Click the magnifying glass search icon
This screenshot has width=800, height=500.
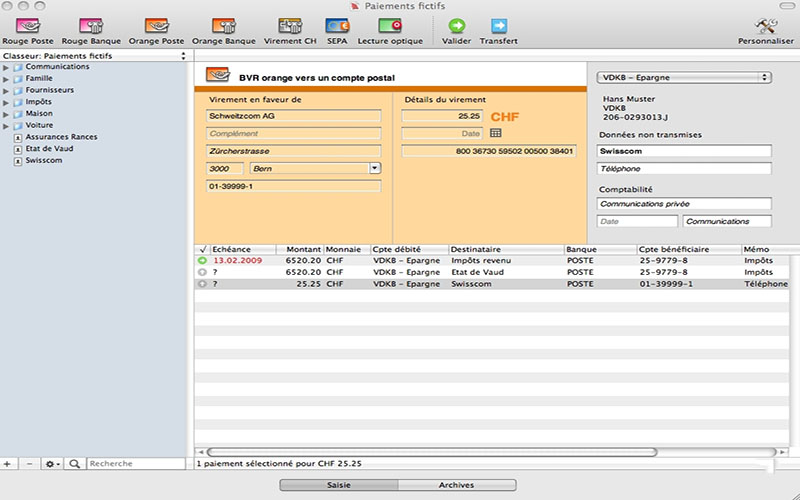[x=74, y=464]
